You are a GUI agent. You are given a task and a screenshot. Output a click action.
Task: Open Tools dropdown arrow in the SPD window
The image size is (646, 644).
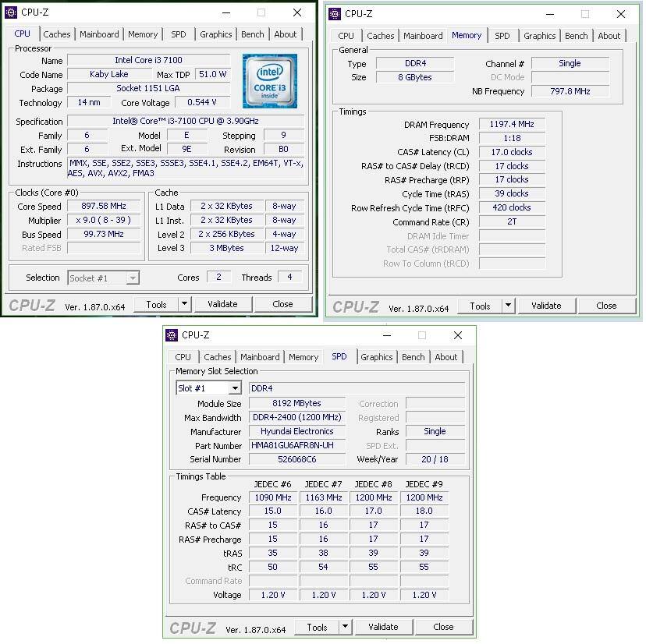pyautogui.click(x=345, y=627)
